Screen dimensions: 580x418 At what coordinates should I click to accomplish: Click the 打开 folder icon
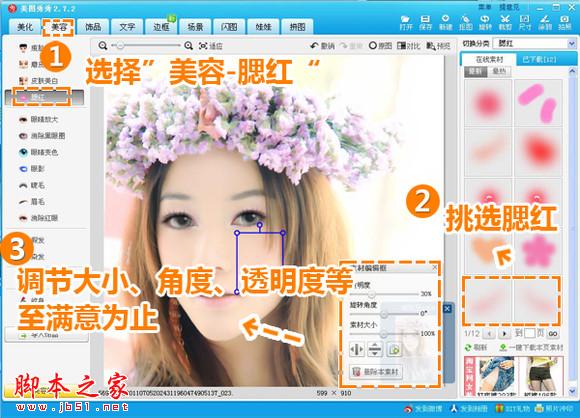coord(406,23)
